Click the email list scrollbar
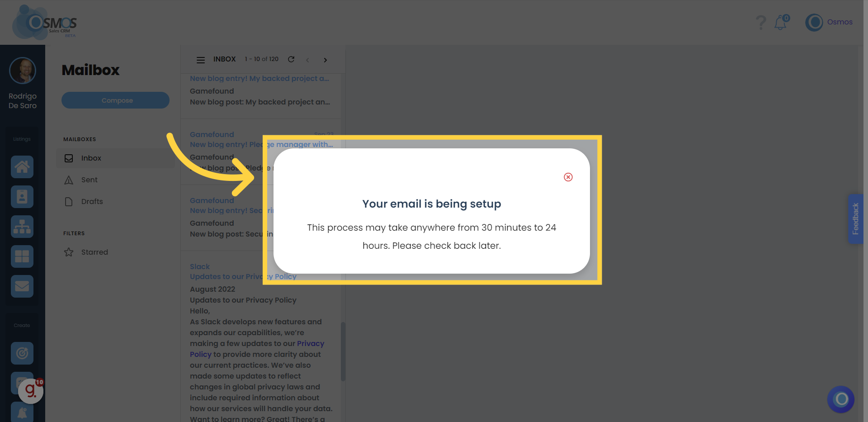Image resolution: width=868 pixels, height=422 pixels. pyautogui.click(x=343, y=351)
